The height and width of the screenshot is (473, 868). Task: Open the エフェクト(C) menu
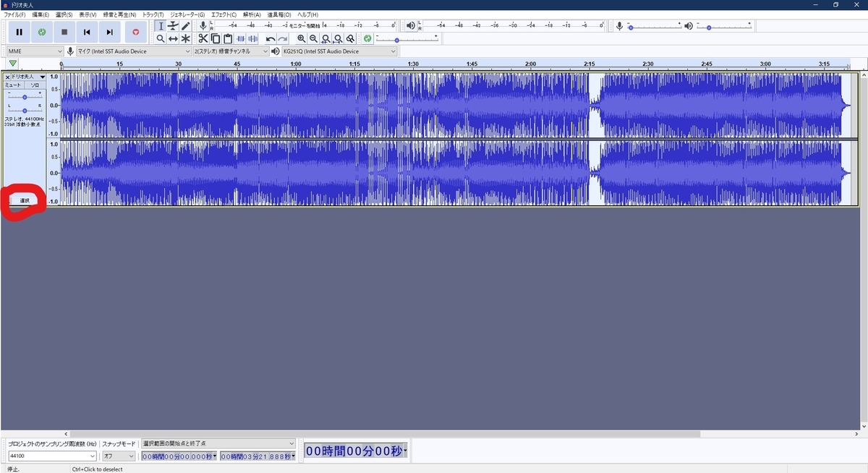(224, 14)
